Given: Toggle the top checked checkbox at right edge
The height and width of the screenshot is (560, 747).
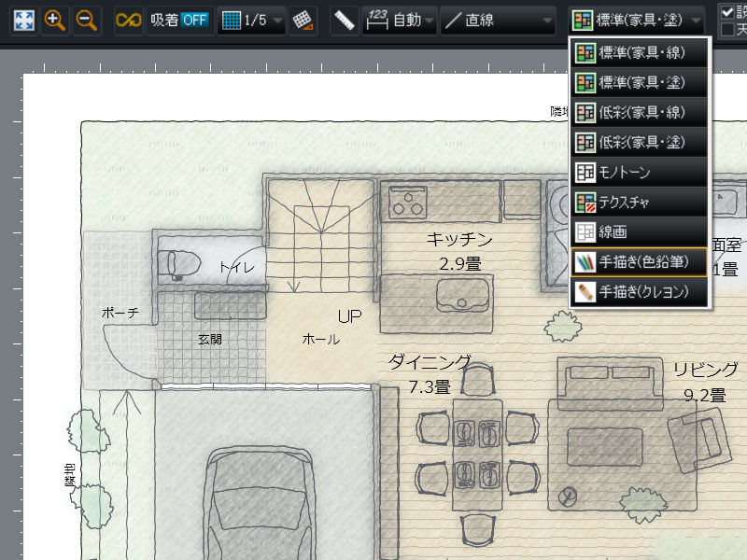Looking at the screenshot, I should (727, 12).
